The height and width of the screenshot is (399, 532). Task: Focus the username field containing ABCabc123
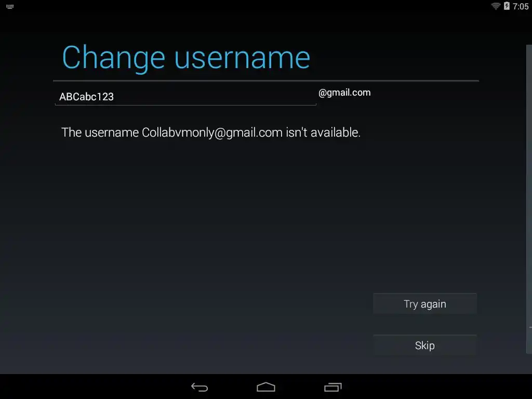pos(185,97)
